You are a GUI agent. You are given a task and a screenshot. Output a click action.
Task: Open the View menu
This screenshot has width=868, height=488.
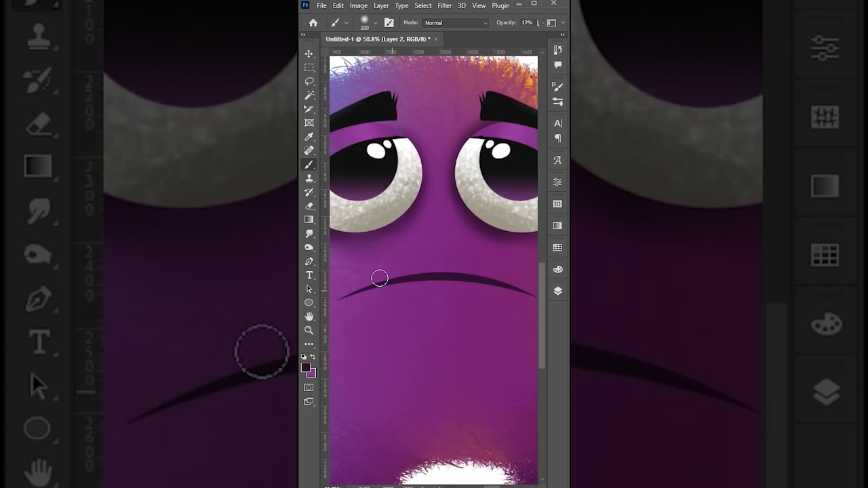point(479,5)
